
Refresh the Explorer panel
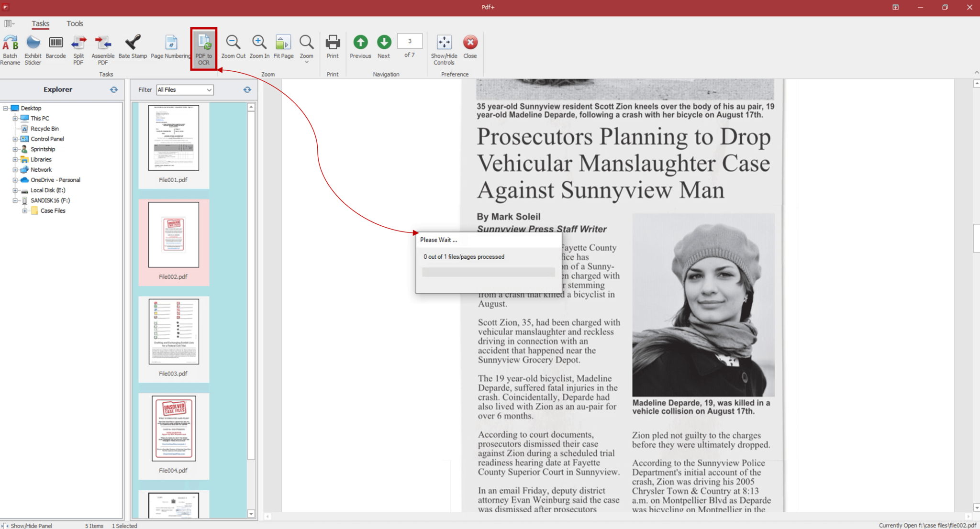click(114, 89)
